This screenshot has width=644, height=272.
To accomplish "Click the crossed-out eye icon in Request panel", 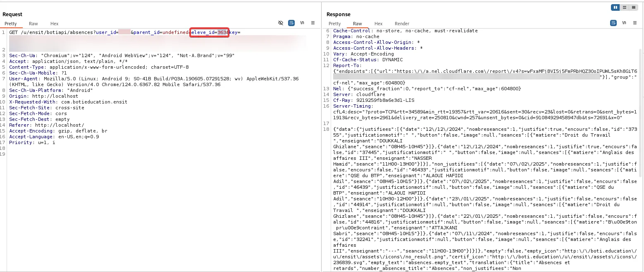I will coord(281,23).
